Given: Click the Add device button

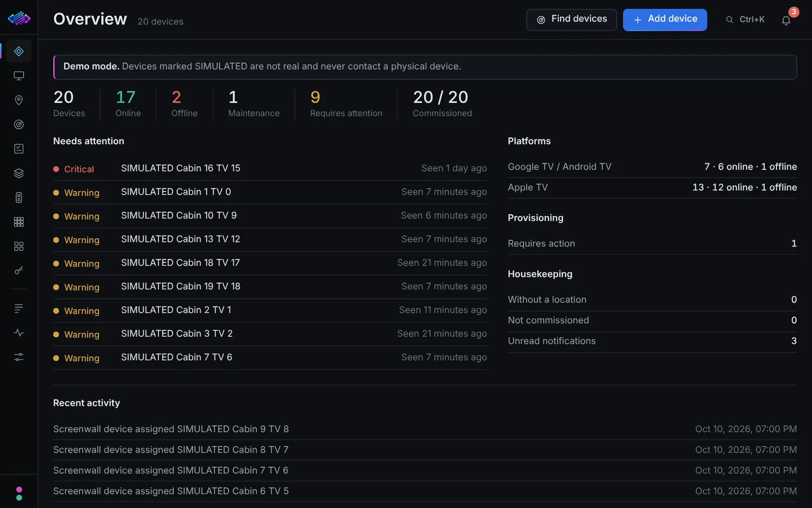Looking at the screenshot, I should tap(665, 20).
